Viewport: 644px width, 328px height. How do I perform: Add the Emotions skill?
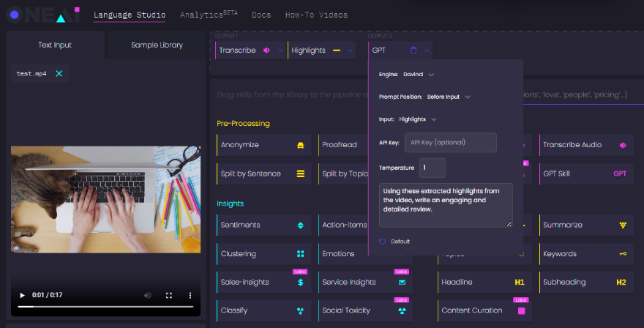343,253
